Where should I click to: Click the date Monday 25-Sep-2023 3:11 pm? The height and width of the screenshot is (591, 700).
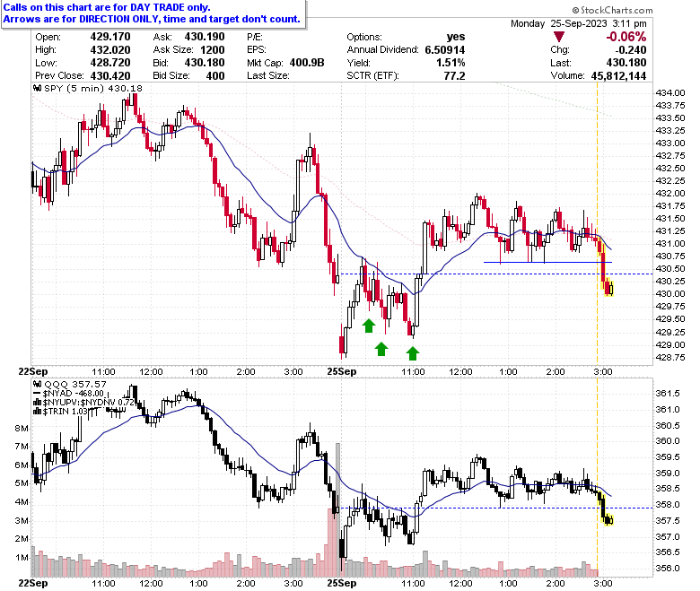pyautogui.click(x=579, y=23)
